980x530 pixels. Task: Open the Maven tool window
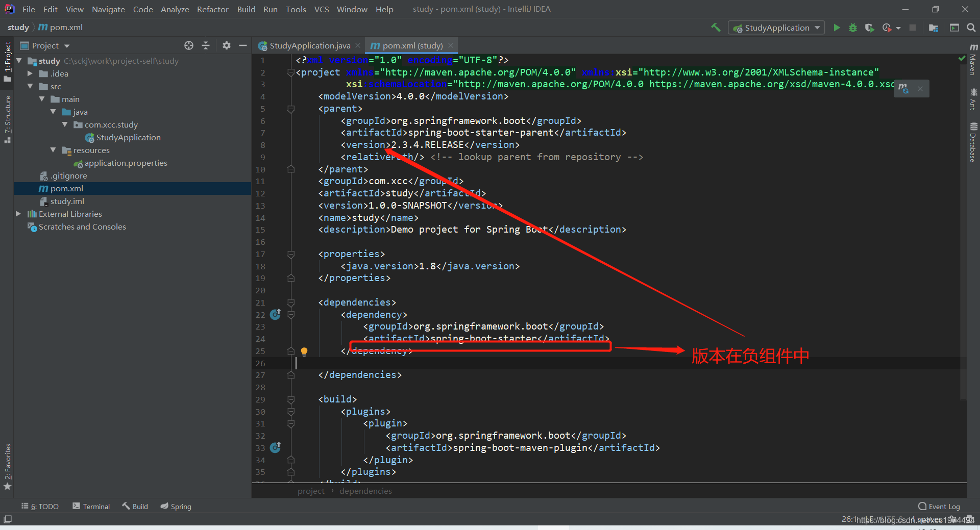coord(973,59)
